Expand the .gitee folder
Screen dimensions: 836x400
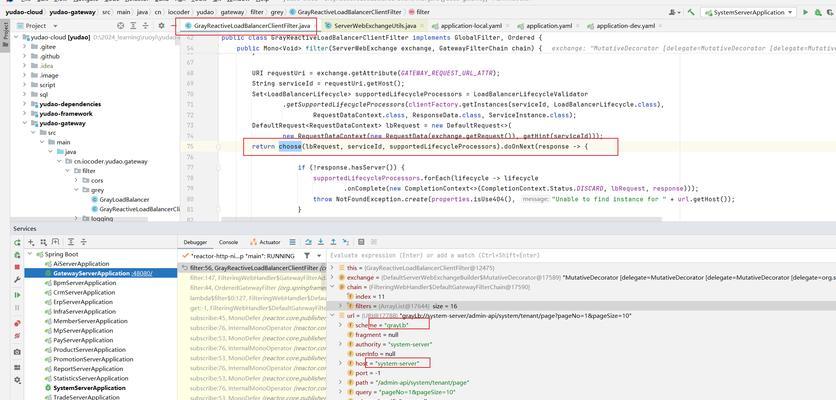point(25,47)
